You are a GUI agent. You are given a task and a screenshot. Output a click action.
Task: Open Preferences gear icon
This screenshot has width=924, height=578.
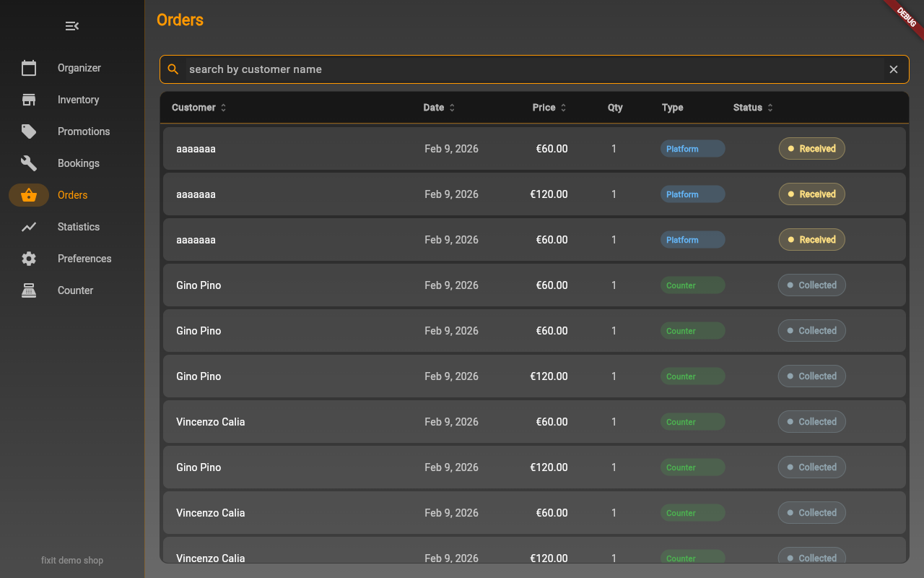29,259
